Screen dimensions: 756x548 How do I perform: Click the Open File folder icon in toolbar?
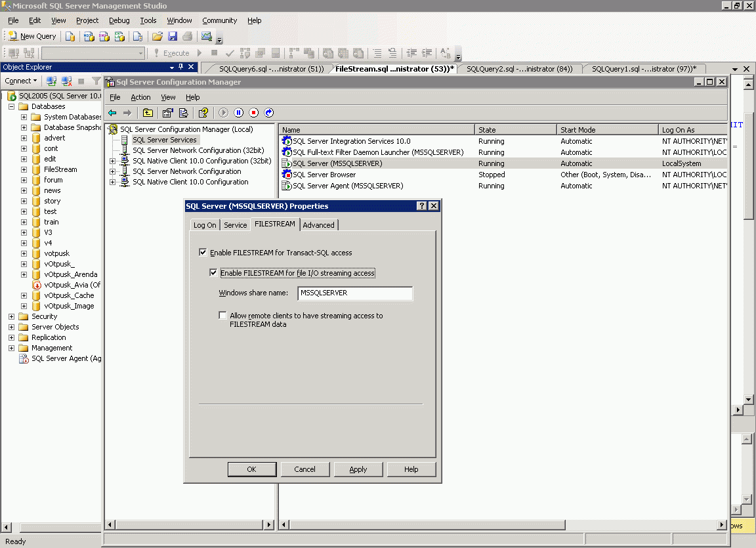tap(157, 36)
